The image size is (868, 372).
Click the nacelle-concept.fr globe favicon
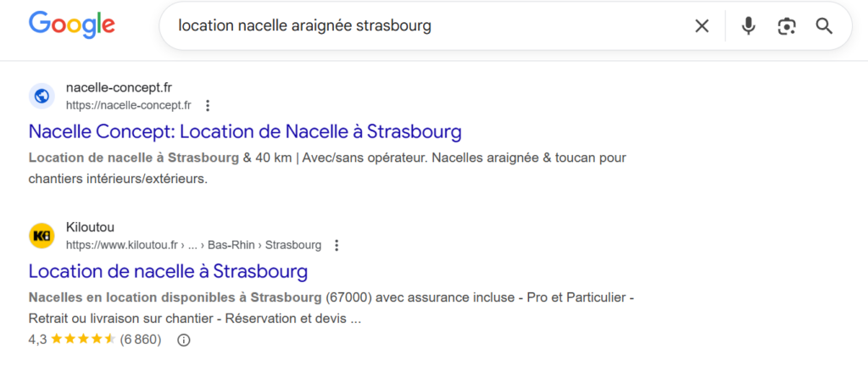tap(42, 96)
